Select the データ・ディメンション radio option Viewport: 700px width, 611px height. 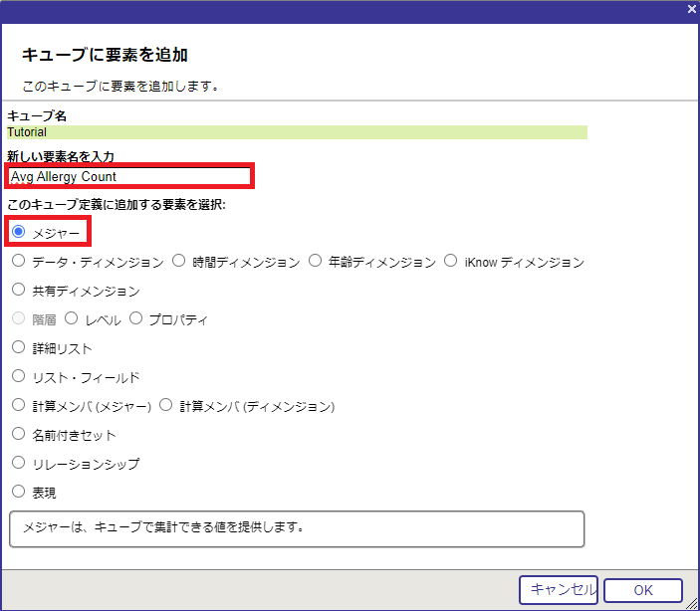19,262
